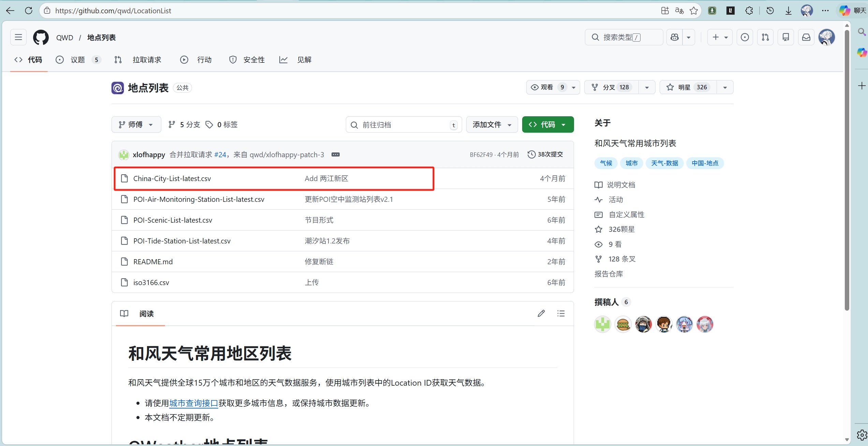Click the README edit pencil icon

(541, 313)
